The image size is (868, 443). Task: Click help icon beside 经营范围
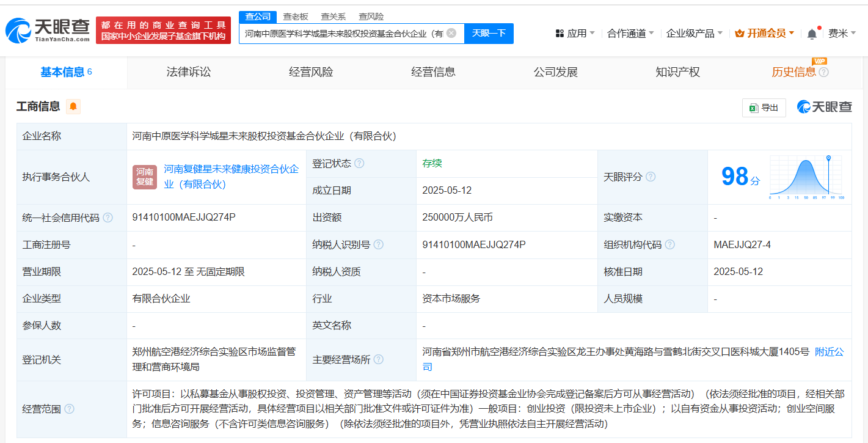69,409
